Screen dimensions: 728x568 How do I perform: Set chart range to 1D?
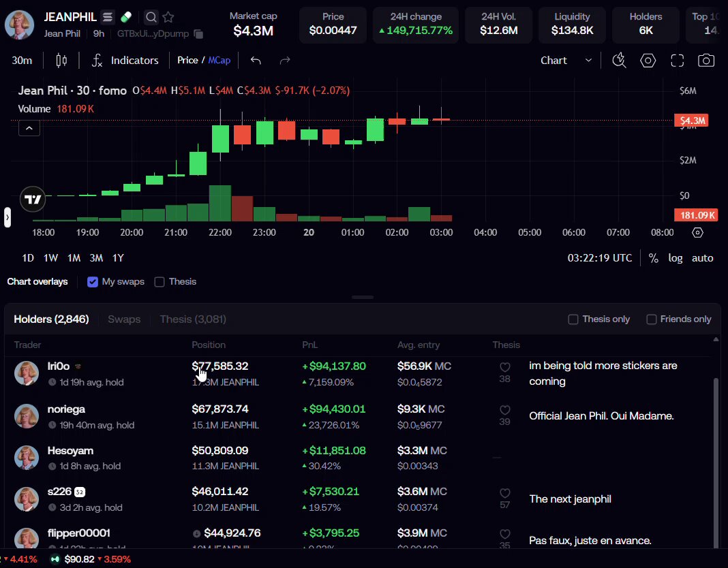tap(28, 258)
